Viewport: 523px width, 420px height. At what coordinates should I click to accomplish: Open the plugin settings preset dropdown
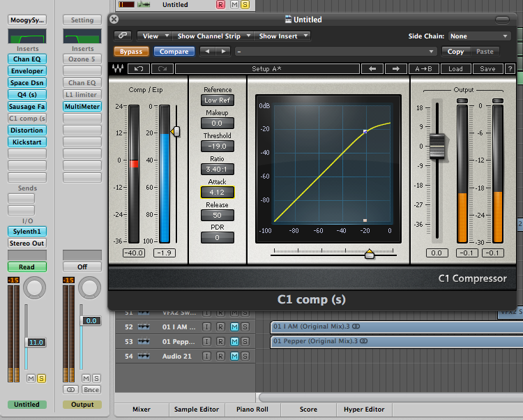[335, 52]
